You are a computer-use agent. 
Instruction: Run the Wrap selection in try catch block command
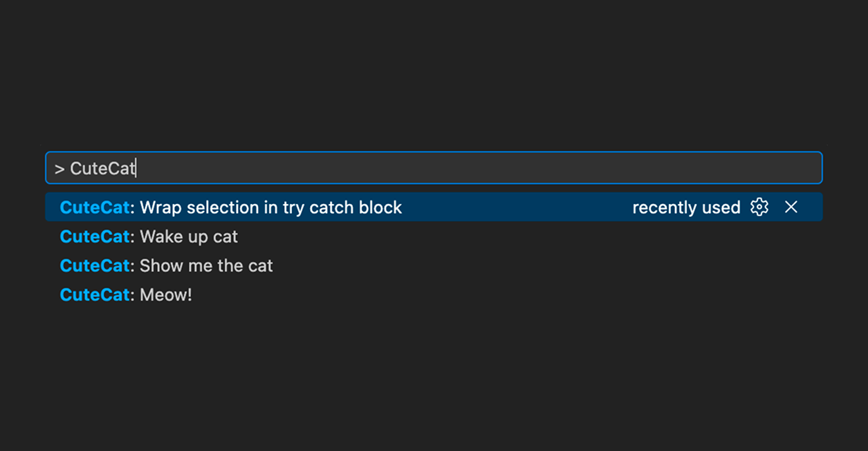pyautogui.click(x=270, y=208)
